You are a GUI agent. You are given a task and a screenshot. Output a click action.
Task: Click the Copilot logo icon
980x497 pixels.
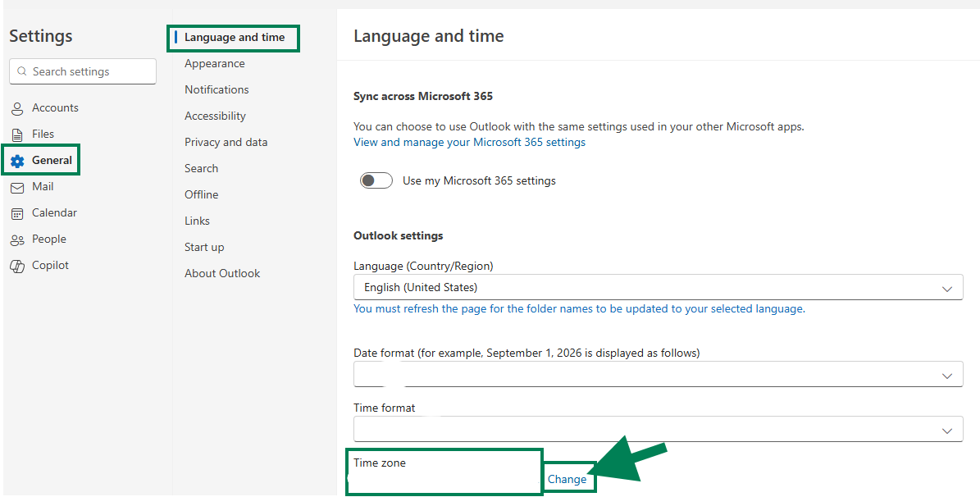(17, 266)
